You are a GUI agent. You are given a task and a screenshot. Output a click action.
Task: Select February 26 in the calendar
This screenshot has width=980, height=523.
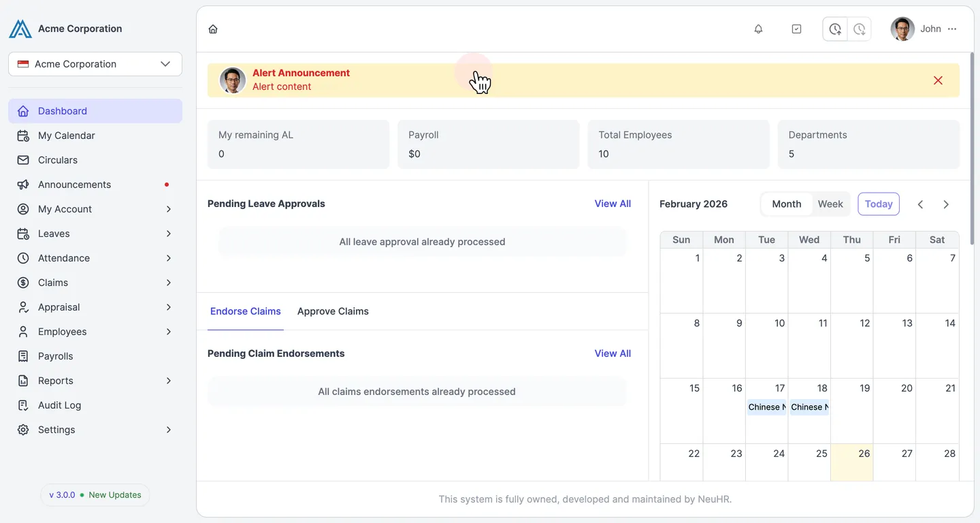(x=852, y=462)
